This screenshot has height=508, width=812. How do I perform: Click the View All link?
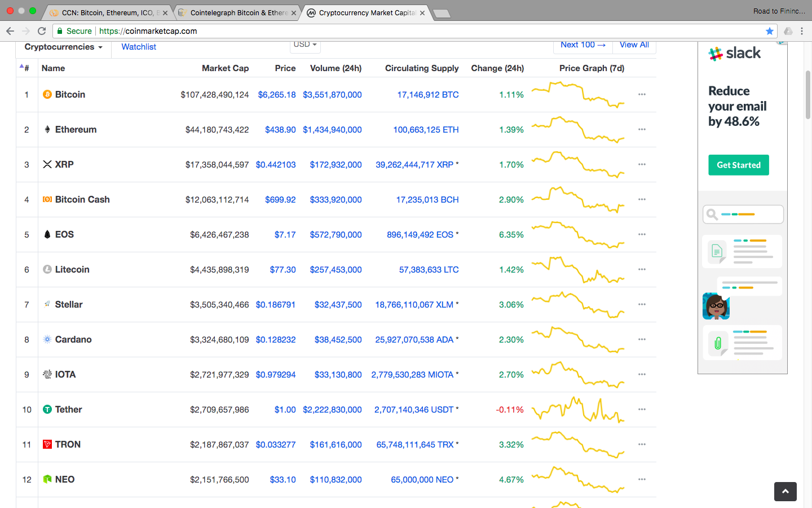click(x=634, y=45)
